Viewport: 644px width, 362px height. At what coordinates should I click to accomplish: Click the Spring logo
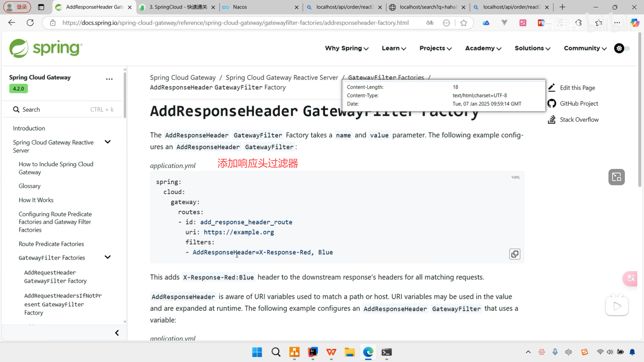point(46,48)
